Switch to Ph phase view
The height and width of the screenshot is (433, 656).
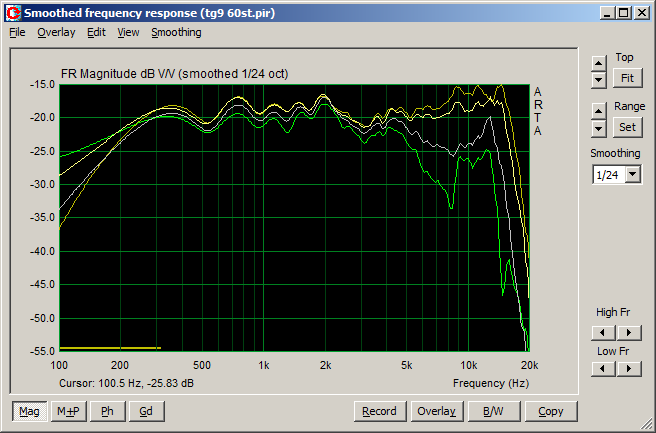[x=108, y=412]
